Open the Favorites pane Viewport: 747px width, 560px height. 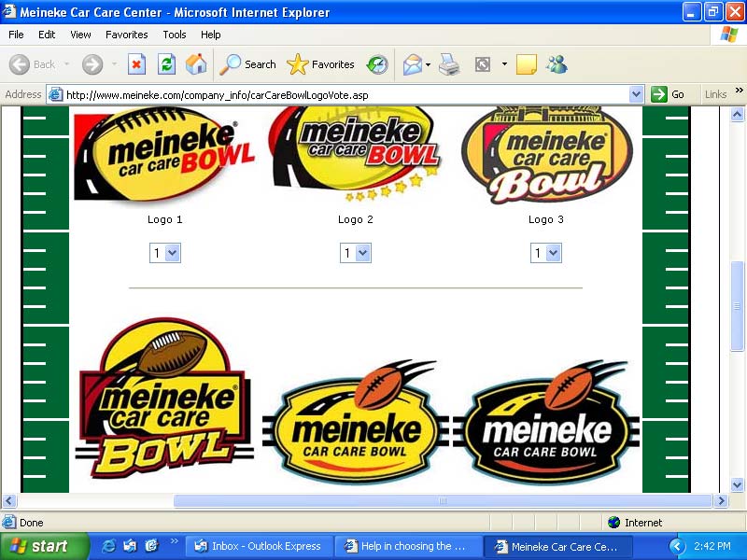coord(320,64)
